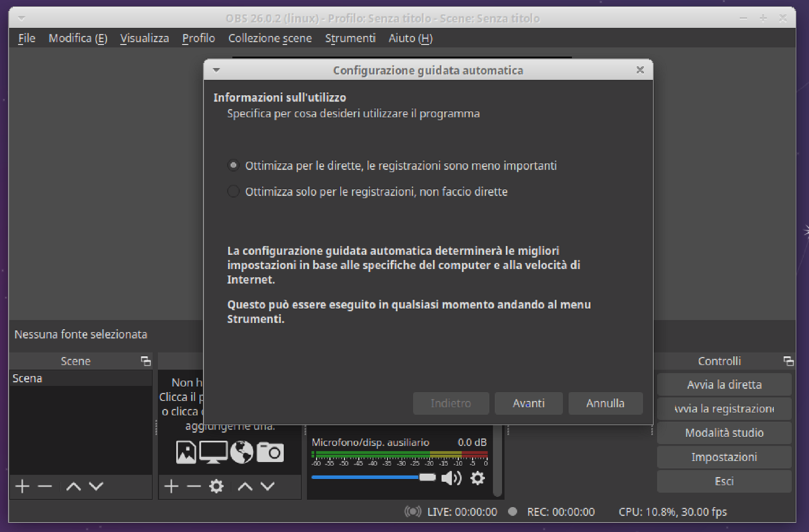
Task: Open Impostazioni from the Controlli panel
Action: pyautogui.click(x=723, y=456)
